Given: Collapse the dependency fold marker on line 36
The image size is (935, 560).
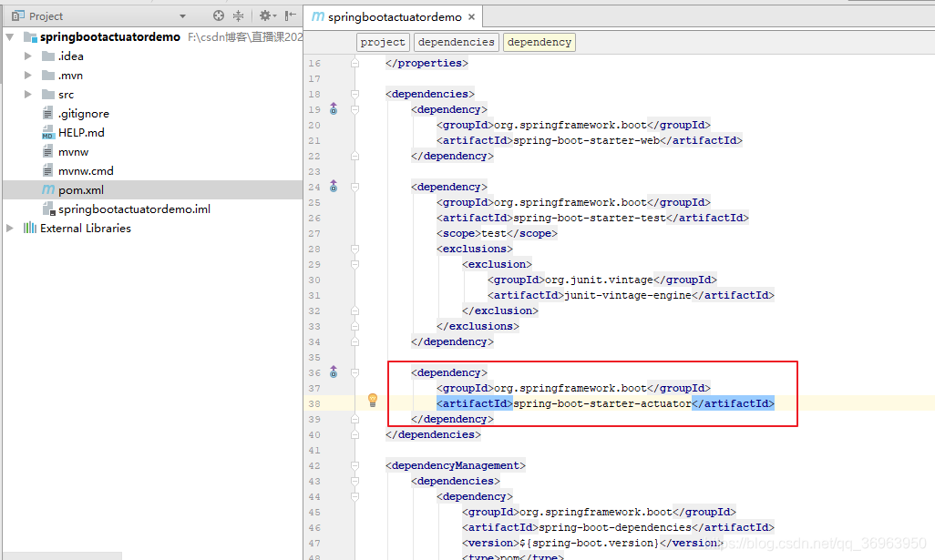Looking at the screenshot, I should coord(354,373).
